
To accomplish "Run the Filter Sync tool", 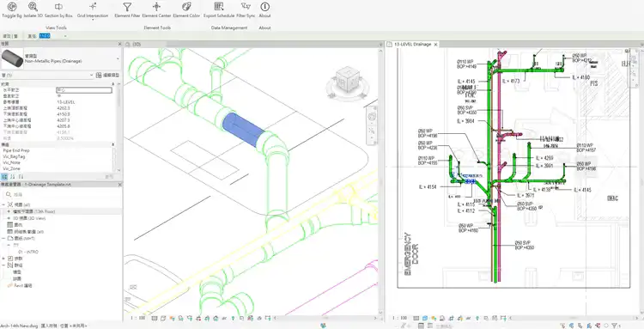I will point(246,9).
